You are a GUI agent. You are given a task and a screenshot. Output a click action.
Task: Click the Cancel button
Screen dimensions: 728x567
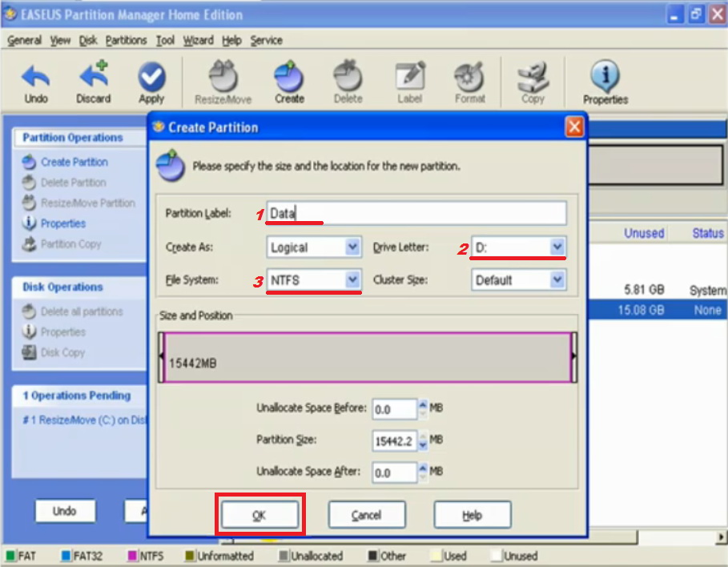click(x=367, y=514)
